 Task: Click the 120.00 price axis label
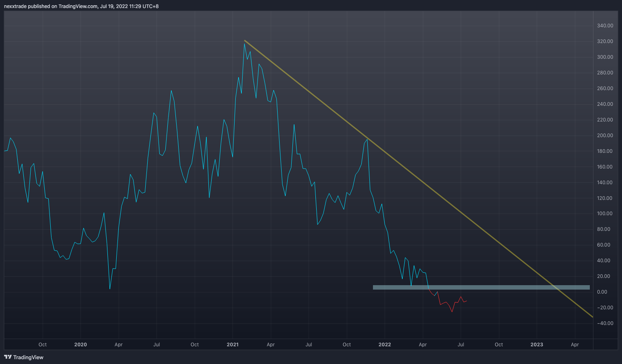(605, 198)
